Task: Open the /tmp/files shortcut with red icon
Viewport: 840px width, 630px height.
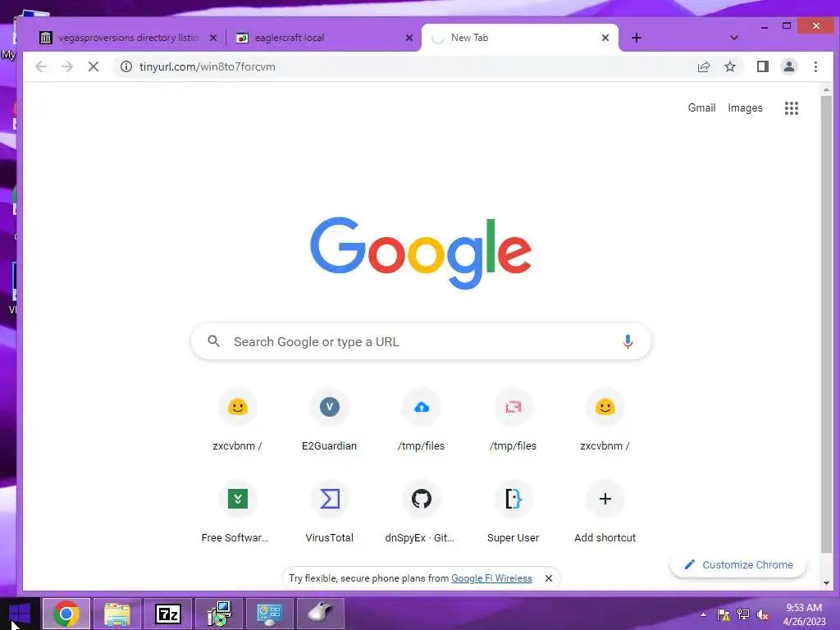Action: (514, 421)
